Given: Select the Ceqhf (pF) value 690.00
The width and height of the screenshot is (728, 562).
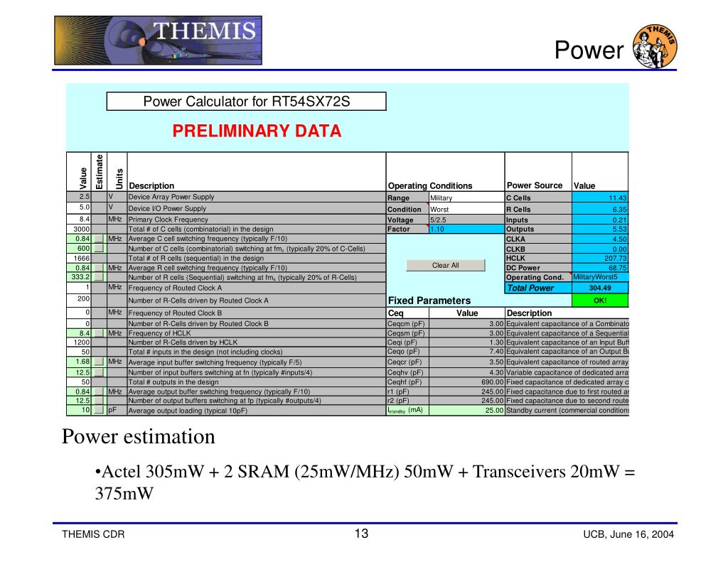Looking at the screenshot, I should [x=466, y=382].
